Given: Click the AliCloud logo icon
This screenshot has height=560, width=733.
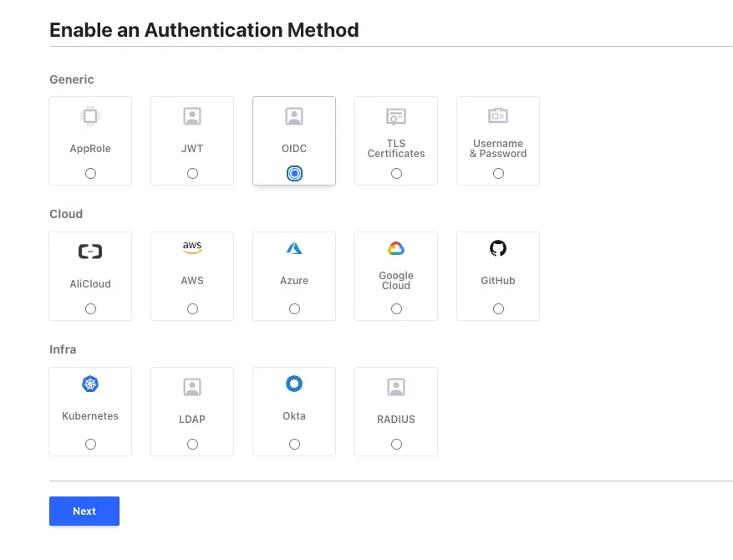Looking at the screenshot, I should click(x=90, y=252).
